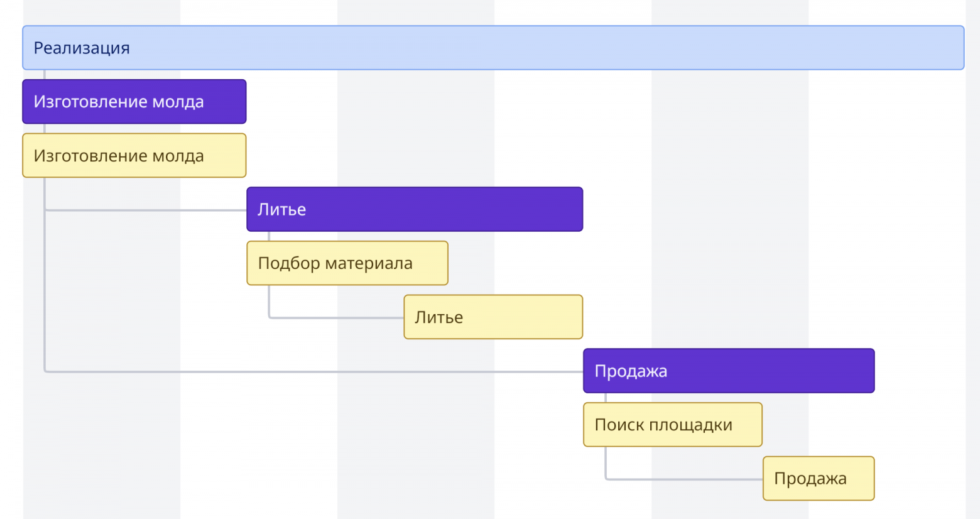Click right edge of purple Литье bar
Image resolution: width=980 pixels, height=519 pixels.
coord(580,209)
